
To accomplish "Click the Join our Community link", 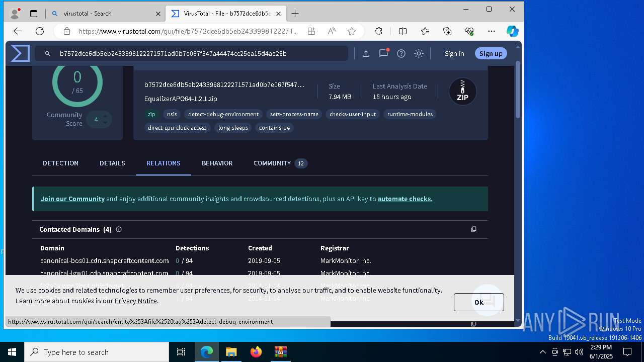I will [72, 199].
